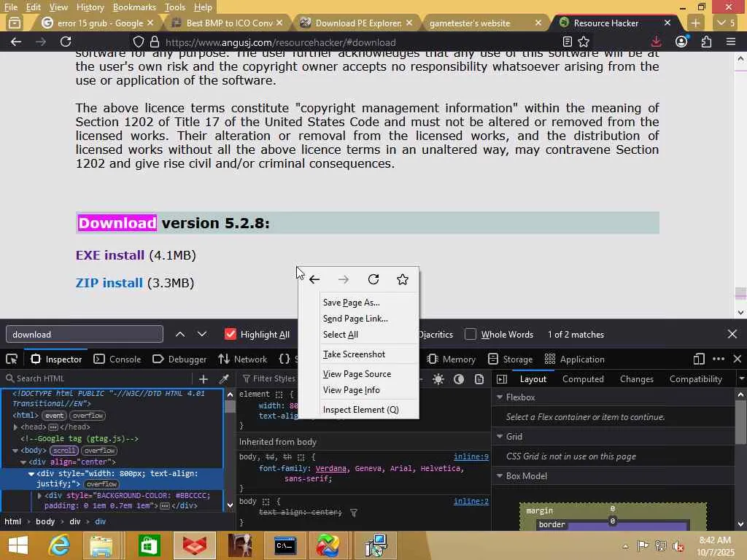Viewport: 747px width, 560px height.
Task: Toggle Responsive Design Mode icon
Action: pos(699,359)
